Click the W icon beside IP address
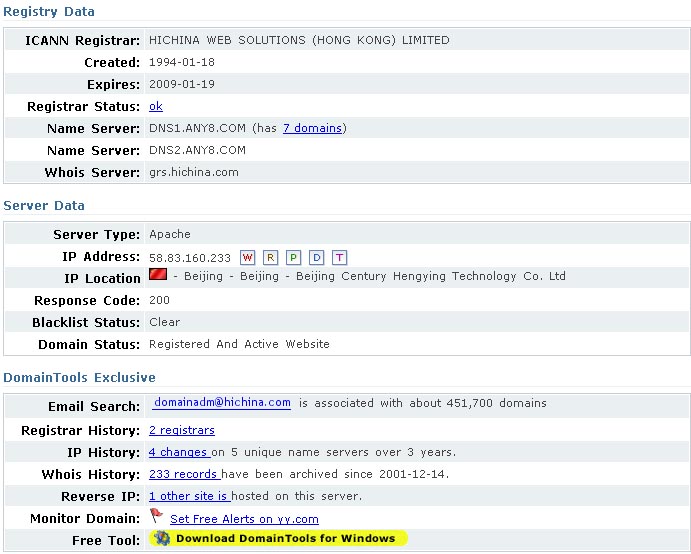 pyautogui.click(x=248, y=257)
